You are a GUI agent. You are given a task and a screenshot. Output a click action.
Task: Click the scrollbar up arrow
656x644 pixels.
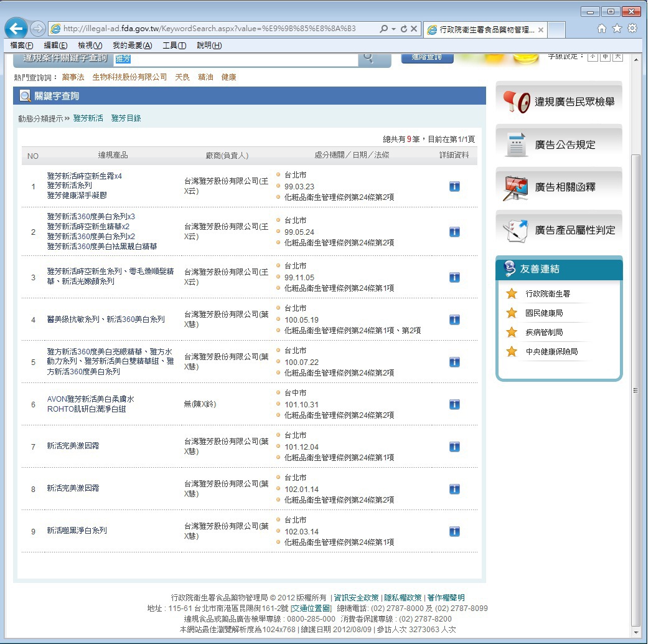[636, 60]
